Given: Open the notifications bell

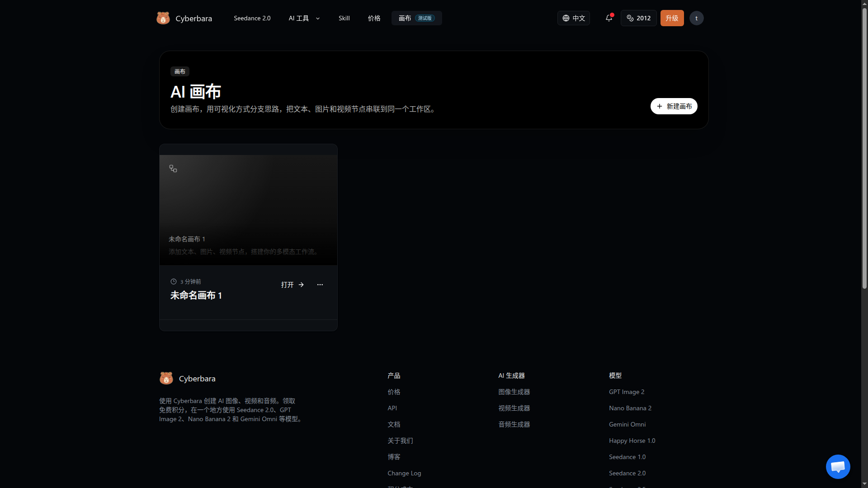Looking at the screenshot, I should [x=609, y=18].
